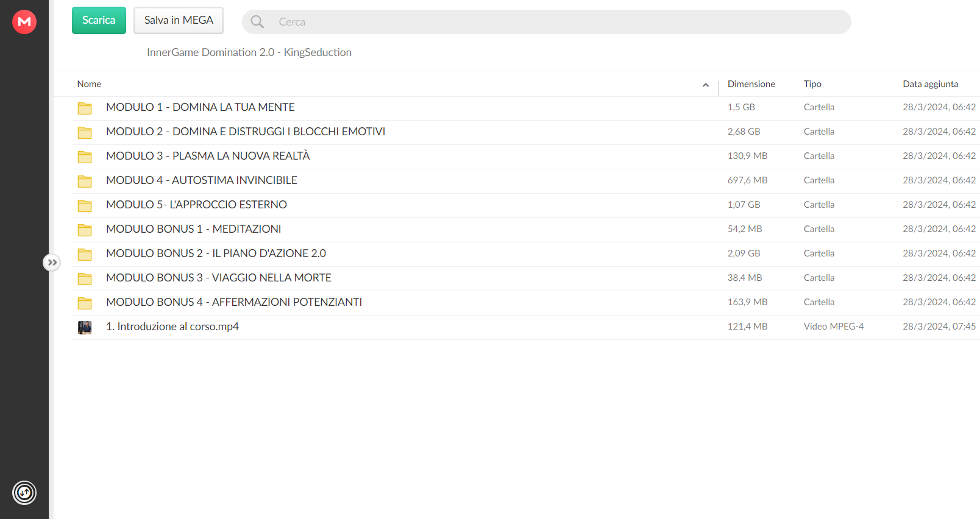
Task: Click the magnifier search icon
Action: 257,22
